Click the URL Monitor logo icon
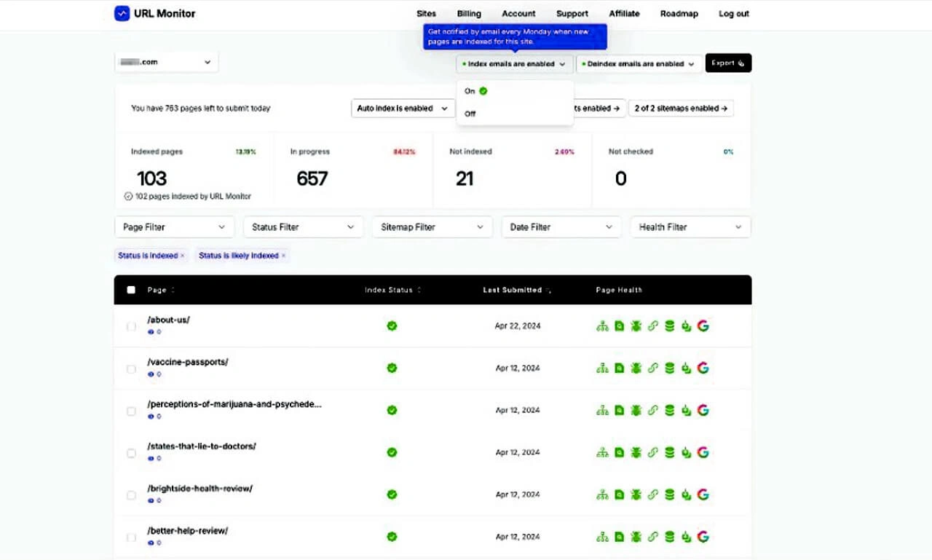 (122, 13)
